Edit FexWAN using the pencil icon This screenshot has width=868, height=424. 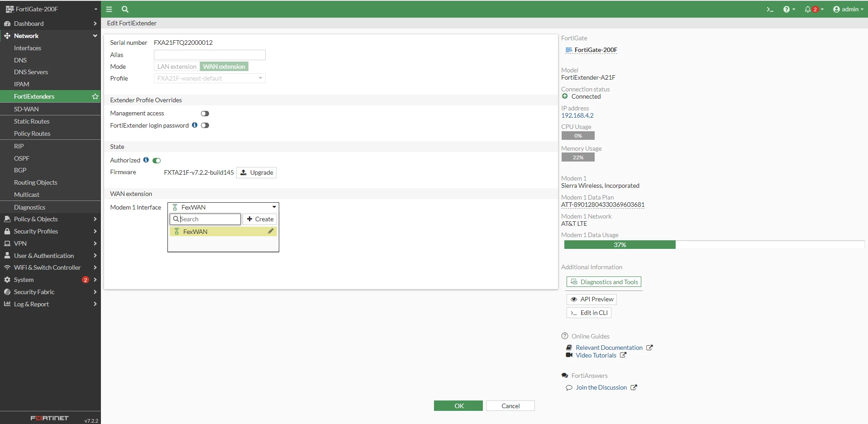[x=271, y=231]
